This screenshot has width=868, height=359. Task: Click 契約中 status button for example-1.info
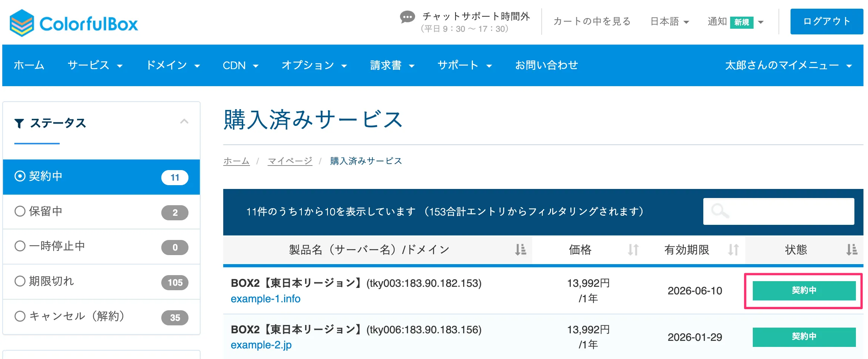point(804,291)
